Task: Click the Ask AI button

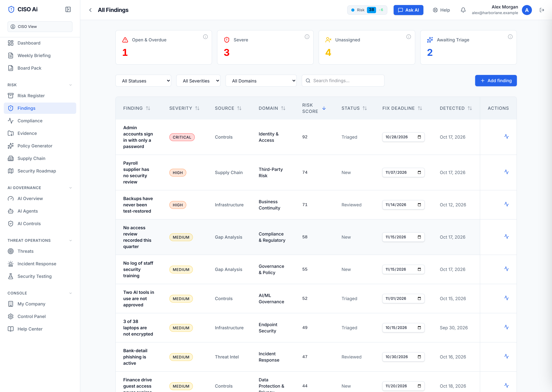Action: (408, 10)
